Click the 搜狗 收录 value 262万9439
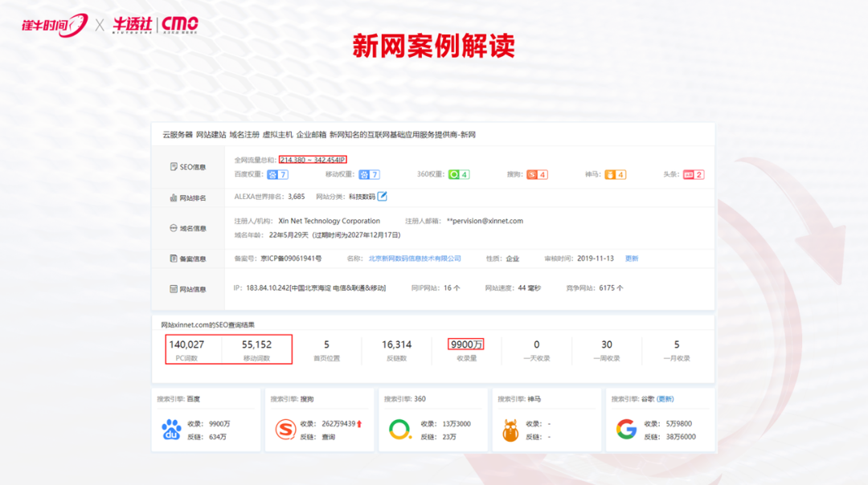 point(338,424)
